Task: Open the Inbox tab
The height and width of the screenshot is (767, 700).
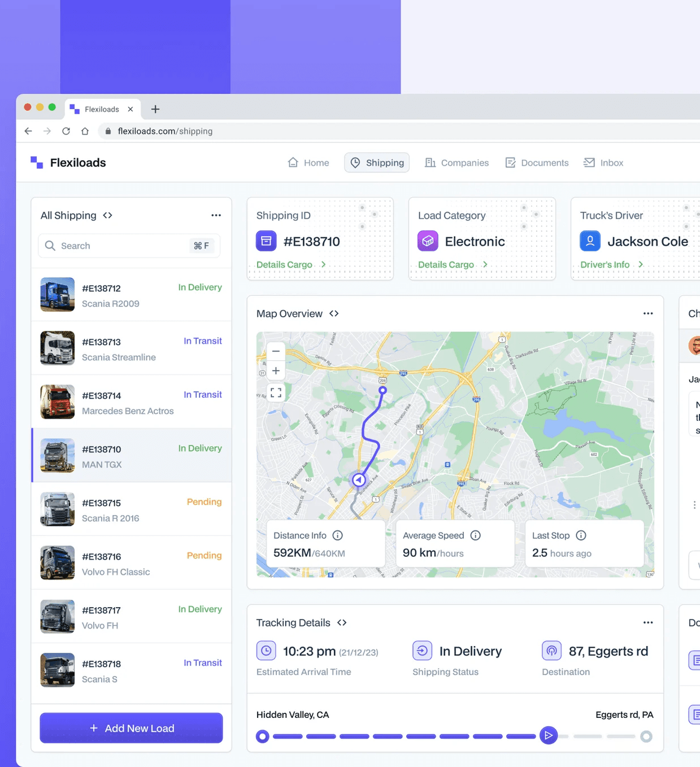Action: coord(603,163)
